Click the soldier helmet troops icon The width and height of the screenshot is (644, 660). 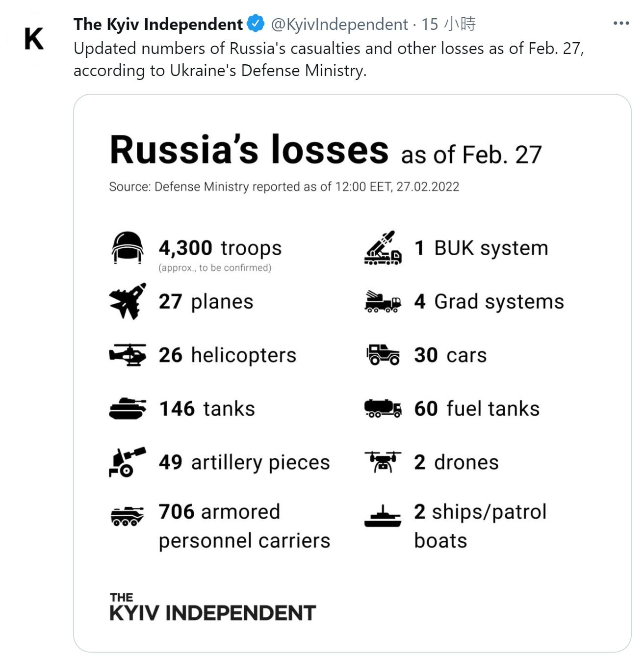[128, 247]
